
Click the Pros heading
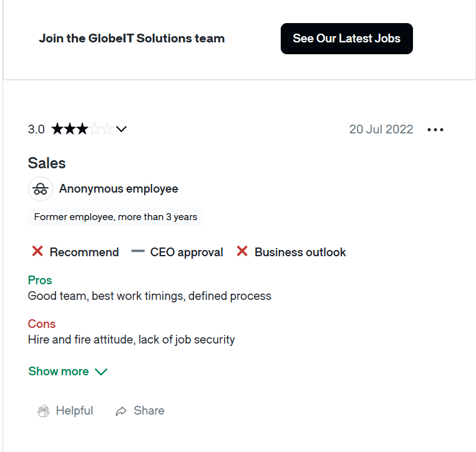coord(40,280)
